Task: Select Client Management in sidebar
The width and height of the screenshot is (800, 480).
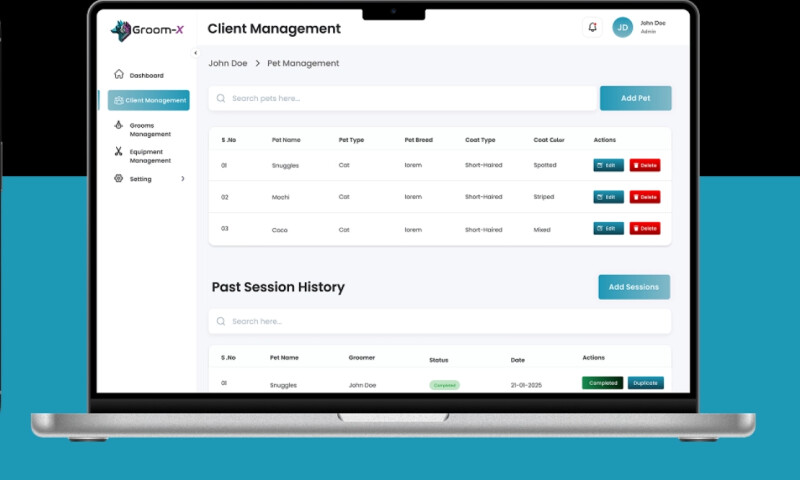Action: [149, 100]
